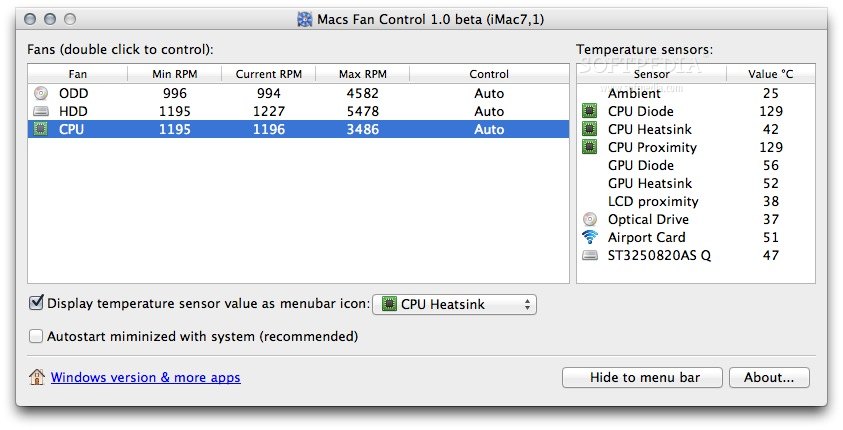The image size is (843, 430).
Task: Click Ambient temperature value 25
Action: pyautogui.click(x=771, y=94)
